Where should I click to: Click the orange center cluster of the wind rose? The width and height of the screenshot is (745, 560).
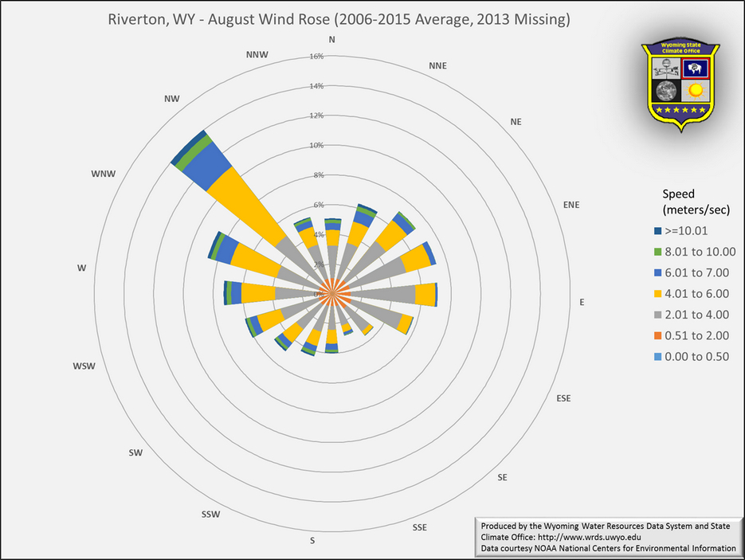(332, 294)
